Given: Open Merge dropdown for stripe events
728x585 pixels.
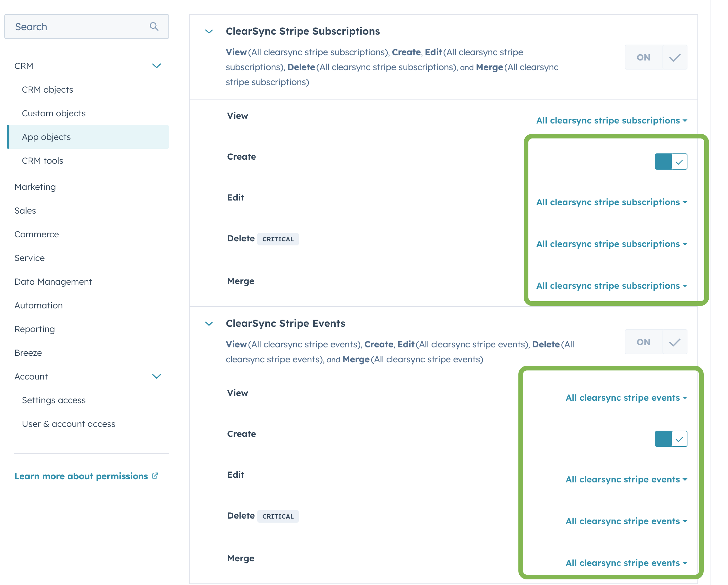Looking at the screenshot, I should (x=626, y=563).
